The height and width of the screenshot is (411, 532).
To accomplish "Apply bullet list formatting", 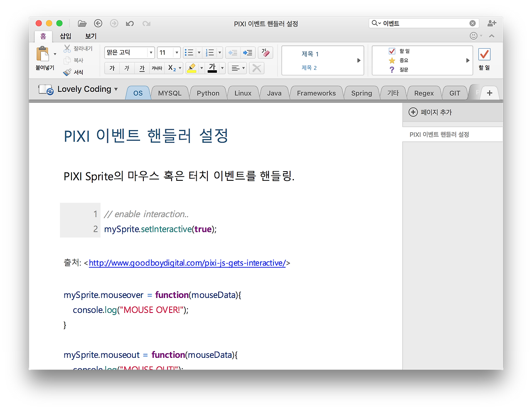I will click(190, 52).
